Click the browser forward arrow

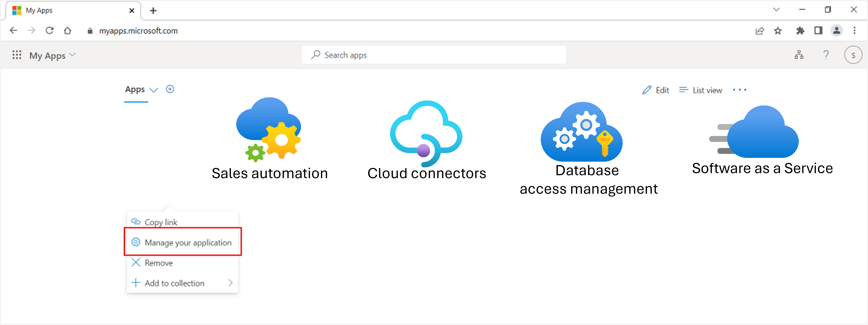pyautogui.click(x=32, y=31)
